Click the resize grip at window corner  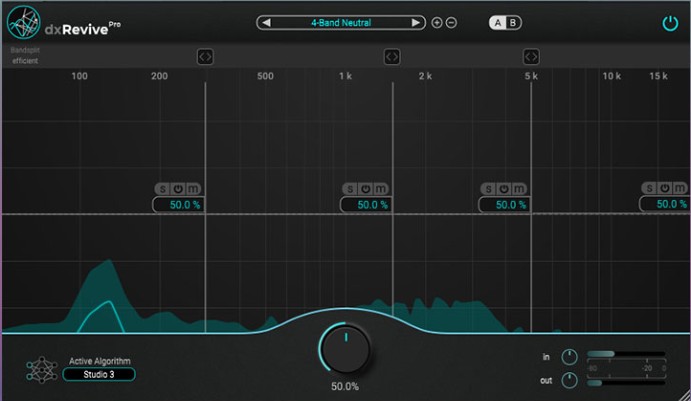684,394
